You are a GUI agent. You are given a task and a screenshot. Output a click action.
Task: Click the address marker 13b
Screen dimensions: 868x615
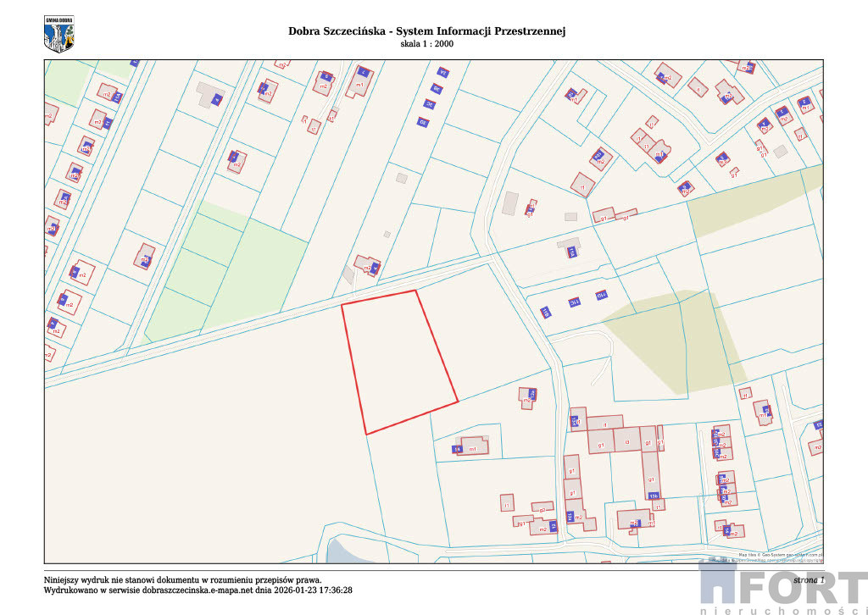point(654,496)
